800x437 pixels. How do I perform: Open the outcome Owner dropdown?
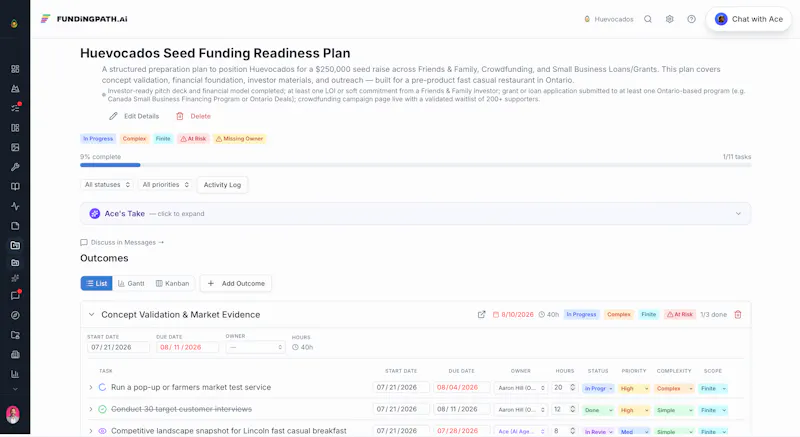tap(255, 347)
